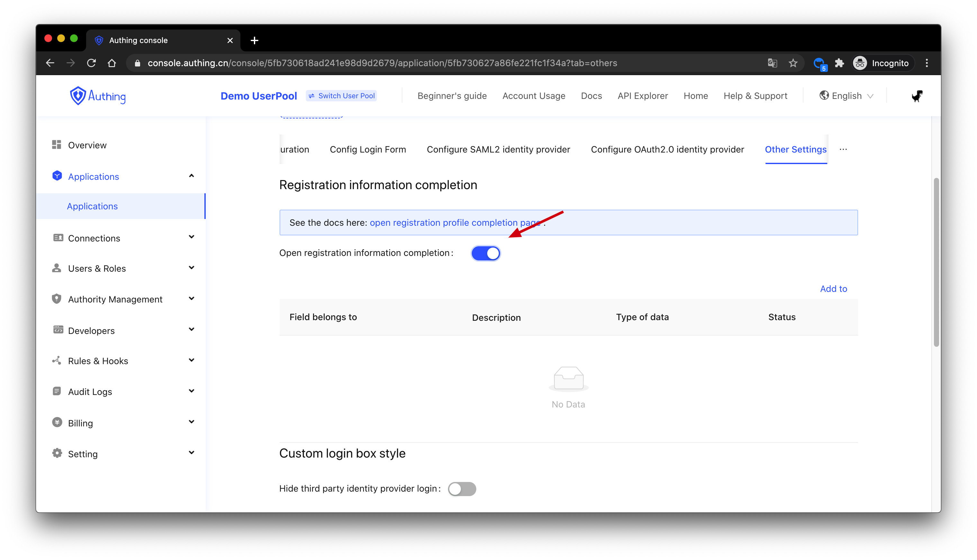
Task: Select Applications submenu item
Action: [121, 206]
